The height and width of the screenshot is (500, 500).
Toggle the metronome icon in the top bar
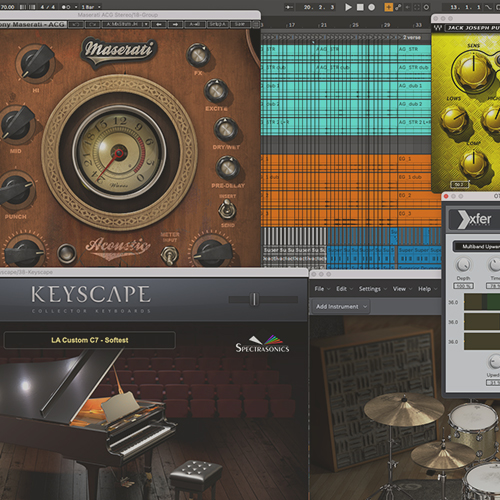click(x=66, y=7)
